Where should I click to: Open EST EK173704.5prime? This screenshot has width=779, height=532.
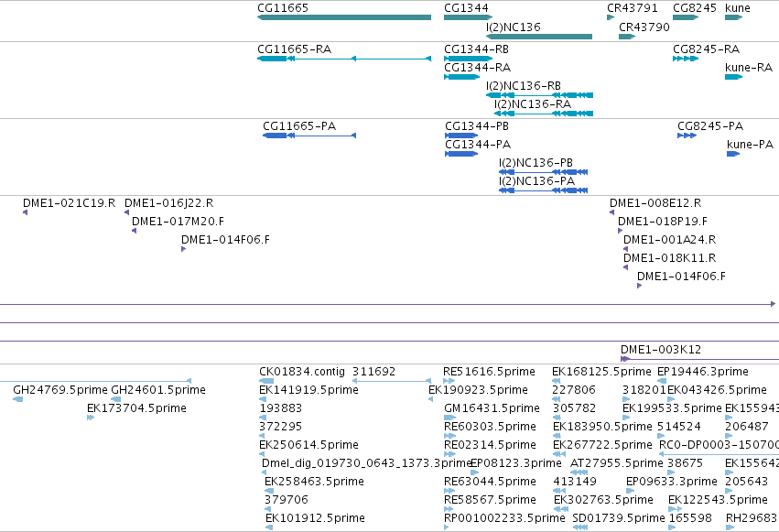[136, 408]
